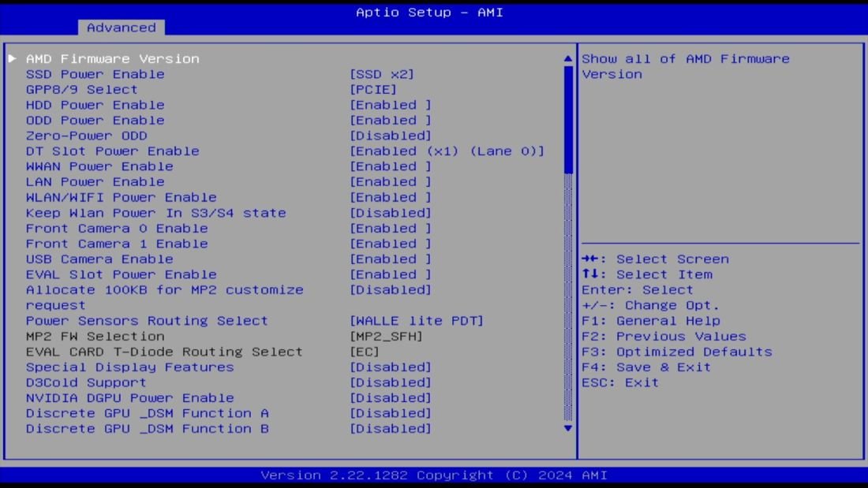
Task: Open the D3Cold Support [Disabled] value
Action: click(x=390, y=383)
